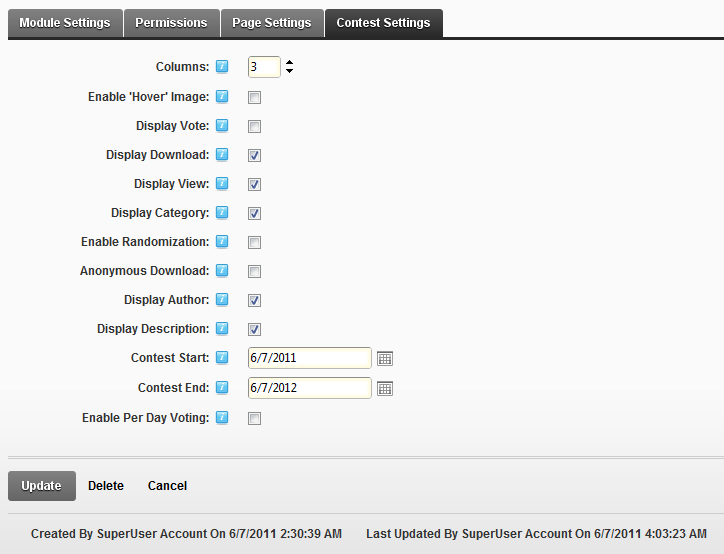Uncheck the Display Download checkbox
The height and width of the screenshot is (554, 724).
coord(254,156)
